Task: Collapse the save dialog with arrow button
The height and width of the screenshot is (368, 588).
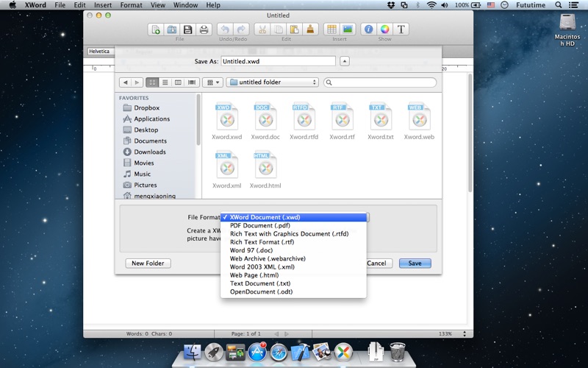Action: (x=345, y=61)
